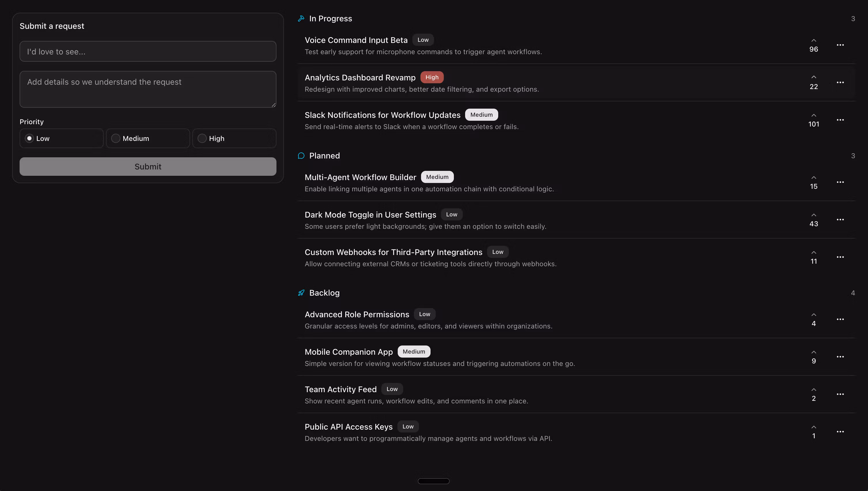Open three-dot menu for Team Activity Feed
Screen dimensions: 868x491
click(840, 394)
